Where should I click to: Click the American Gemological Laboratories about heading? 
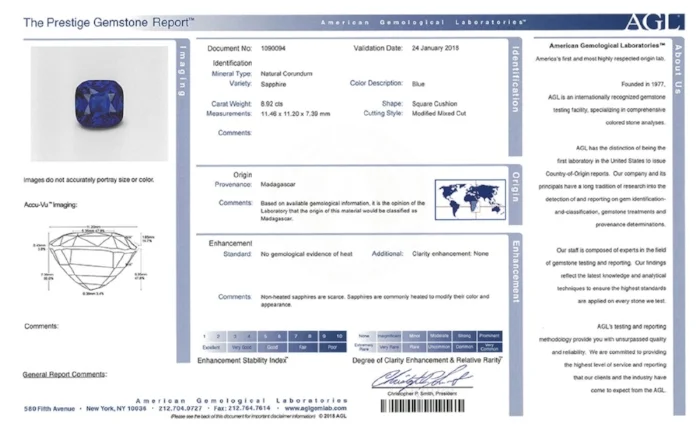tap(607, 46)
